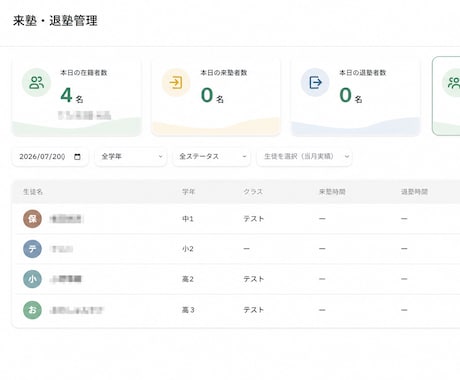Click the 本日の来塾者数 summary card
Image resolution: width=460 pixels, height=380 pixels.
(216, 97)
